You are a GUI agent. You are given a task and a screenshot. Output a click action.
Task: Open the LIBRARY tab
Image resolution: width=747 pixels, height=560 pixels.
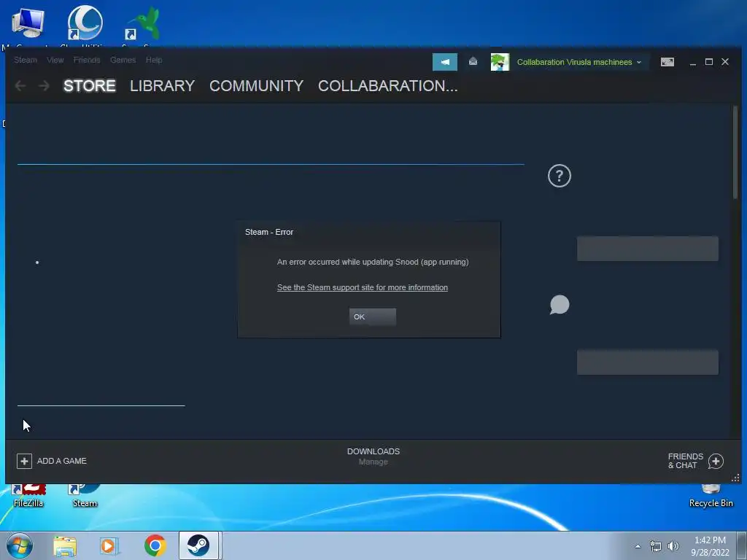162,86
